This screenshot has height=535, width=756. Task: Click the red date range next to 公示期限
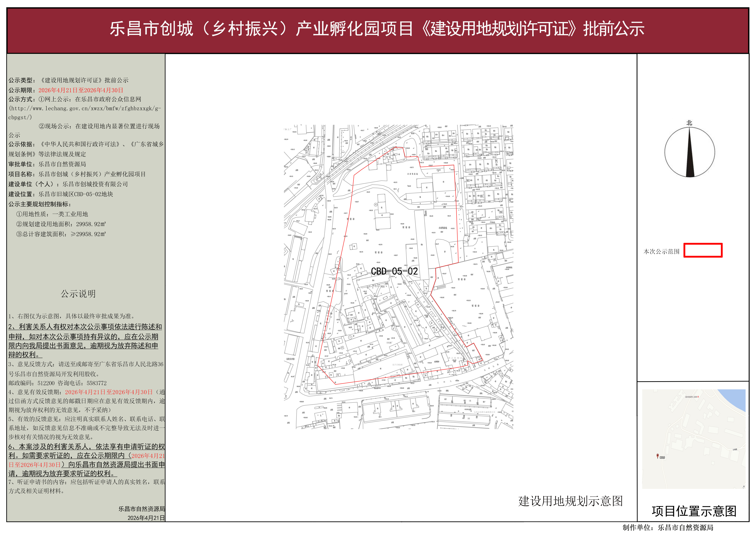pyautogui.click(x=81, y=90)
